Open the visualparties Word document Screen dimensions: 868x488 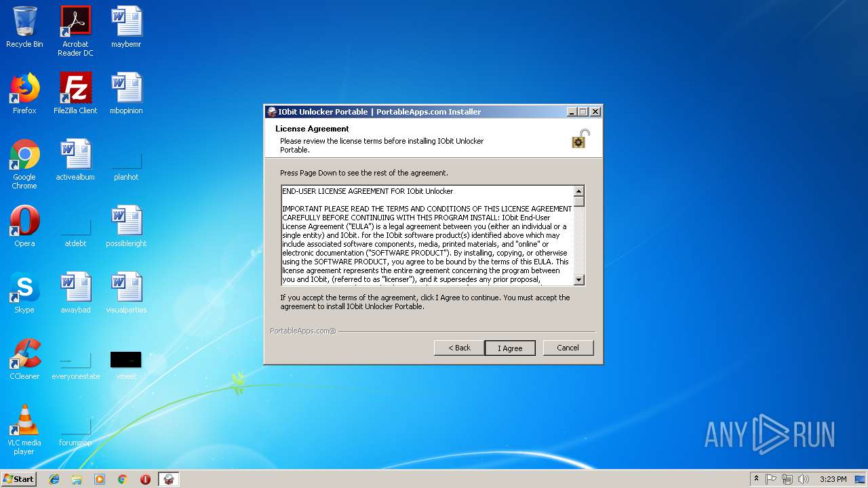click(x=126, y=293)
